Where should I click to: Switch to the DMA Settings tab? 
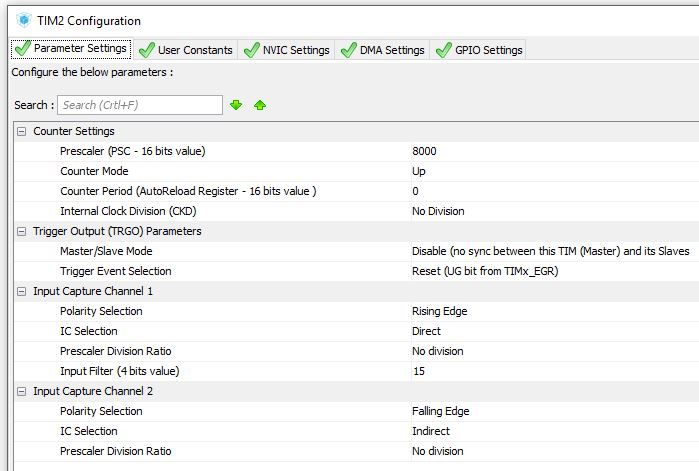click(391, 50)
